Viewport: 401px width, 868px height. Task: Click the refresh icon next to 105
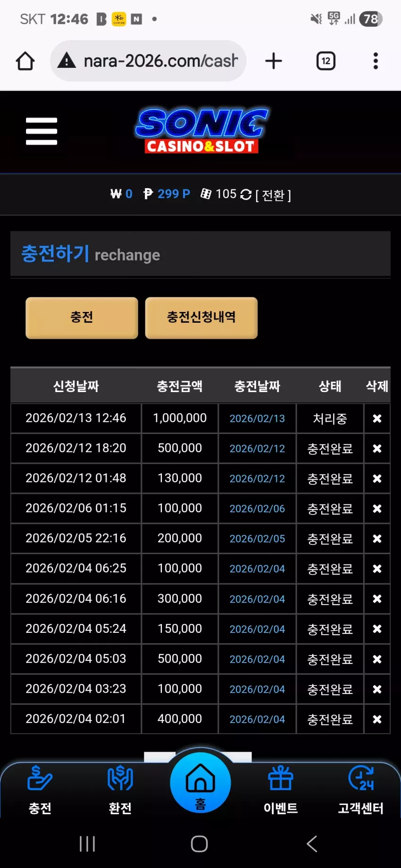(x=246, y=194)
